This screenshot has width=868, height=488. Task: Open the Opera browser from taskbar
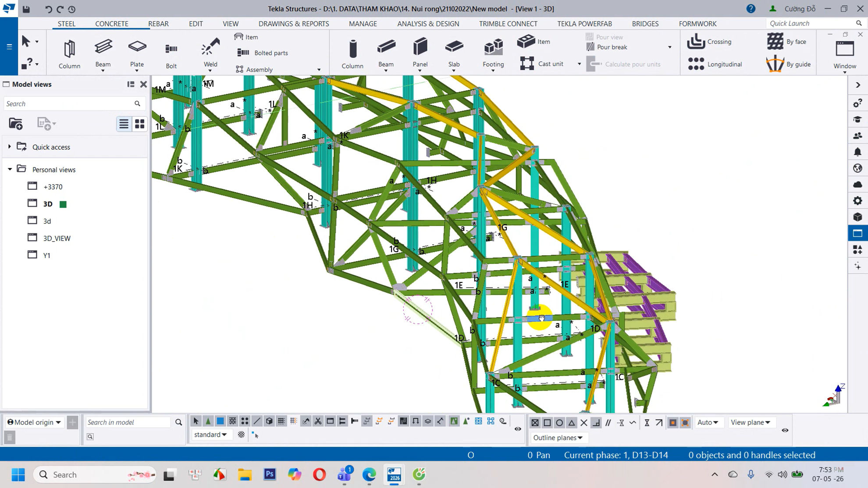(320, 474)
